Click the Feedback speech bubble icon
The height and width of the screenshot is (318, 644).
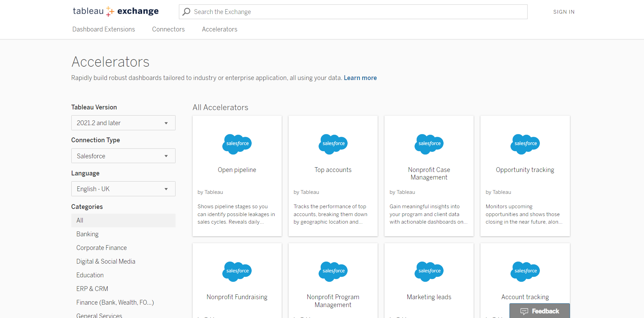524,311
